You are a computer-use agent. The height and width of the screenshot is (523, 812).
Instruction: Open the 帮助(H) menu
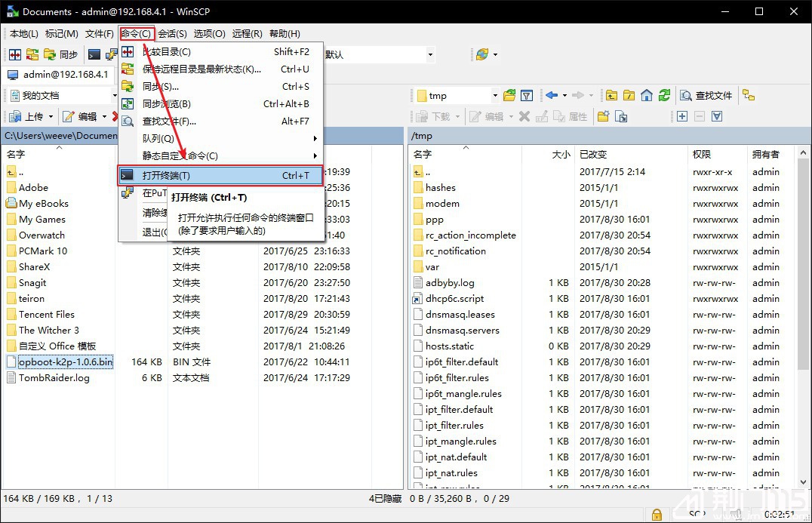(285, 34)
